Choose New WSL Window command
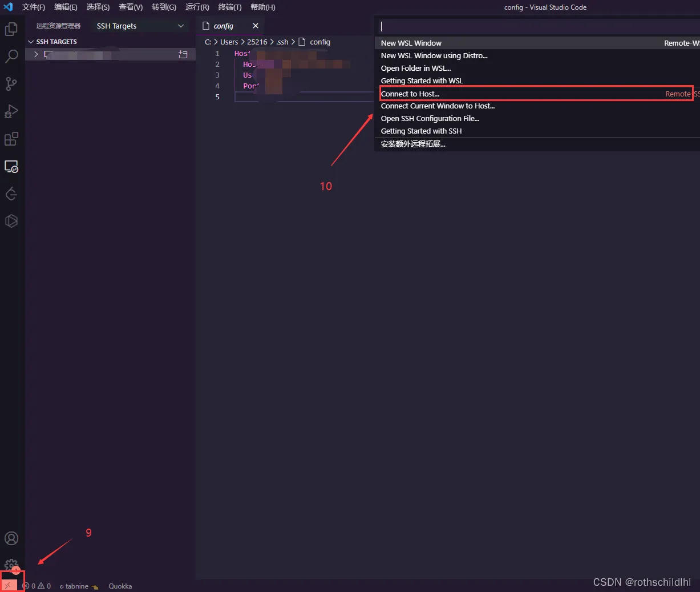This screenshot has height=592, width=700. coord(537,43)
